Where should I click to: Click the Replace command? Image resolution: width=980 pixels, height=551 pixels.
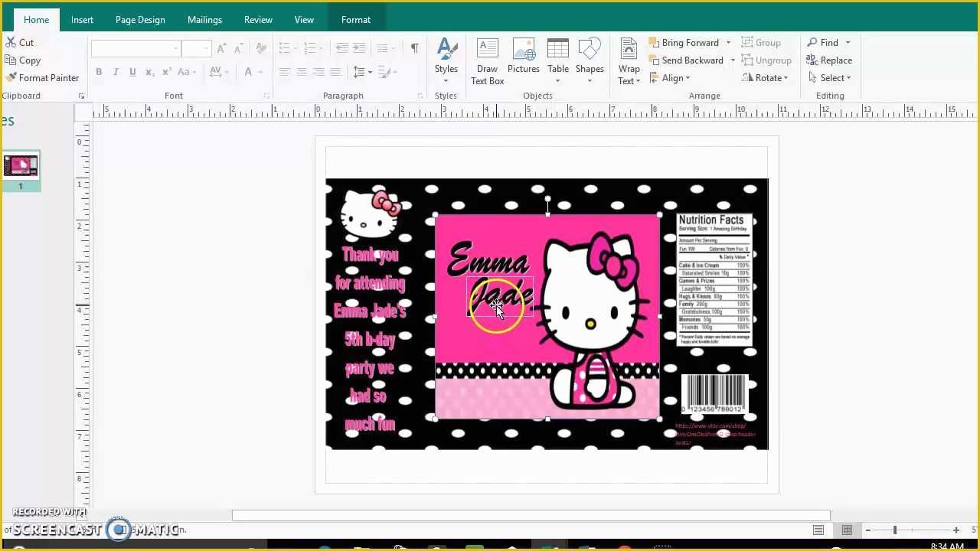[x=829, y=60]
